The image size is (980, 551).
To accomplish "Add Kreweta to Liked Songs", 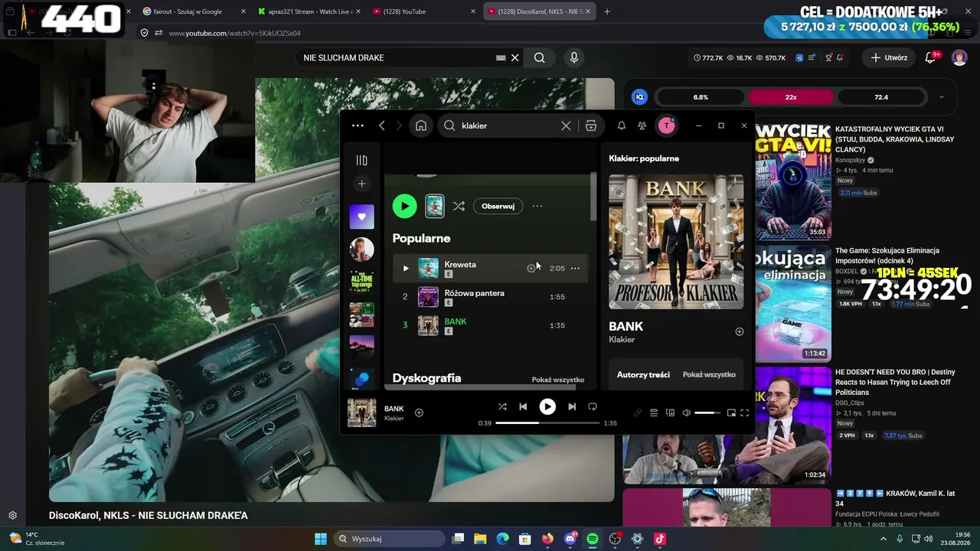I will point(531,269).
